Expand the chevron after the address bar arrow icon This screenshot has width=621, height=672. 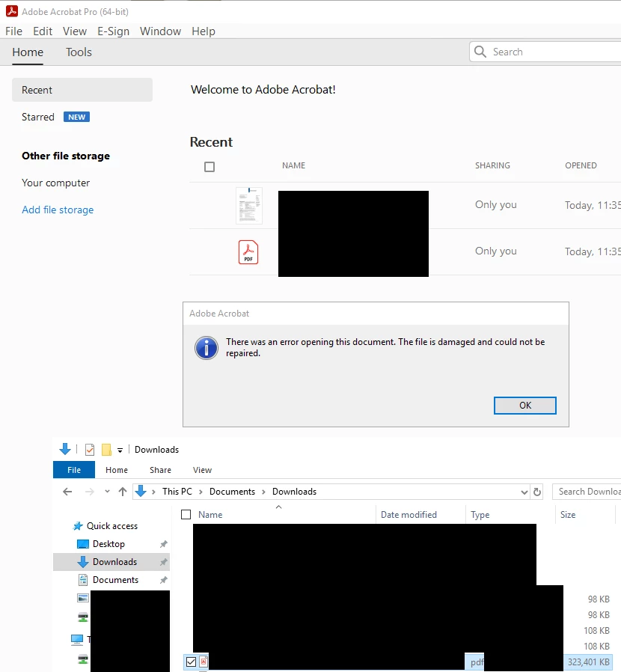(x=153, y=492)
